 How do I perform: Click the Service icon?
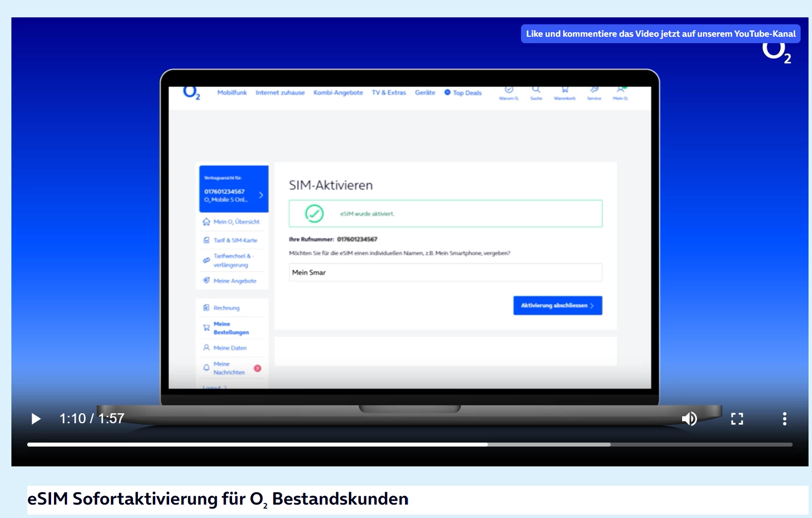(x=594, y=93)
